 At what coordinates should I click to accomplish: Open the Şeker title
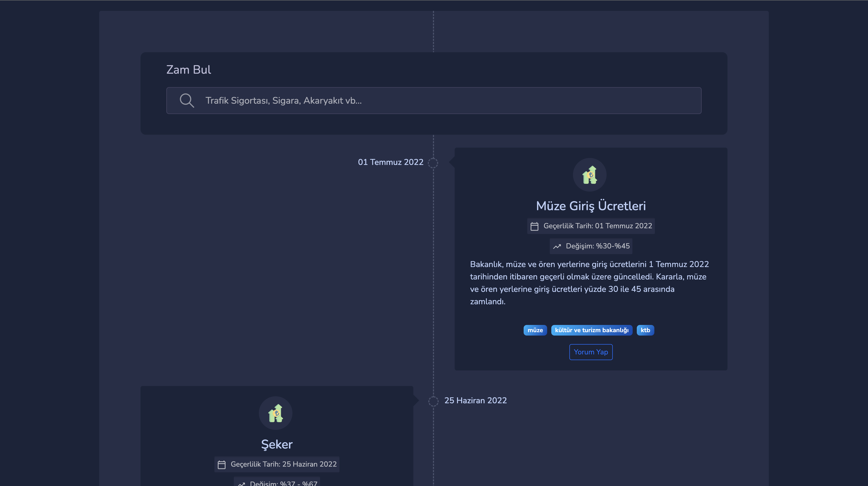click(x=277, y=444)
